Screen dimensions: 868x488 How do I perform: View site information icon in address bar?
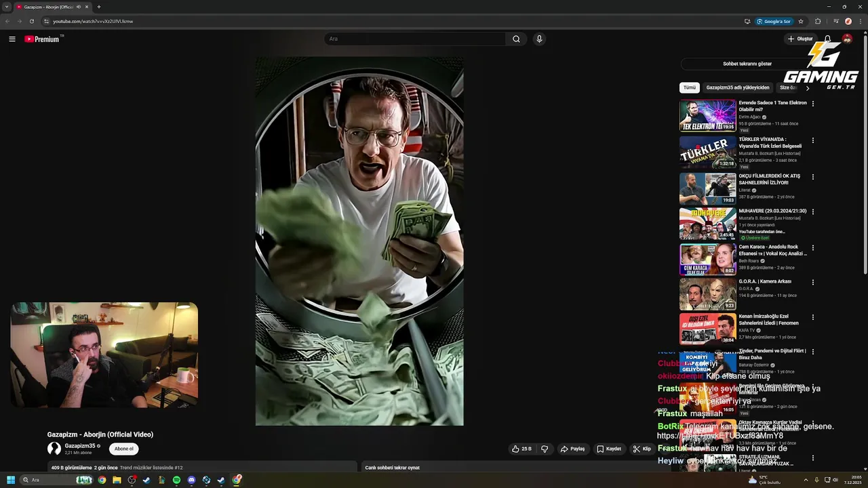pos(47,21)
